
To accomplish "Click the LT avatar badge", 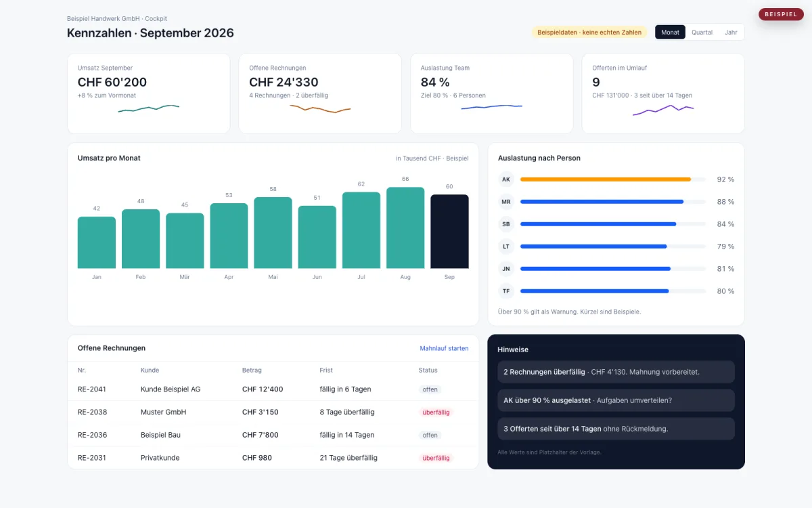I will (x=505, y=247).
